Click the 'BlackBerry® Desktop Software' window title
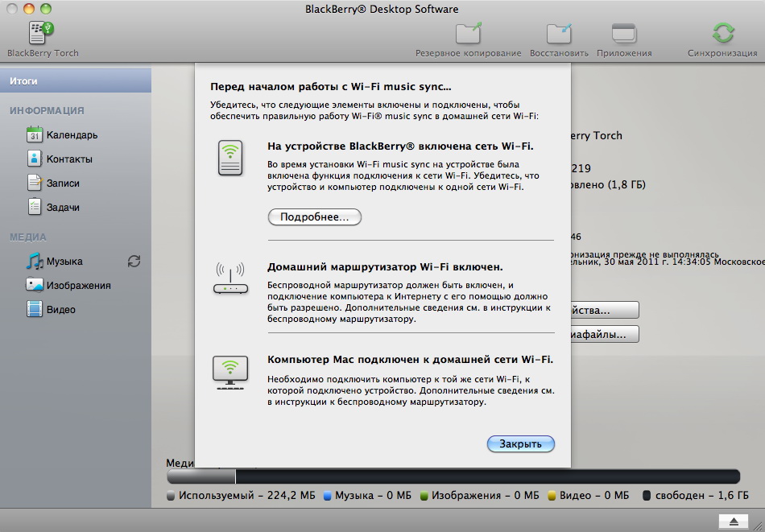765x532 pixels. pos(382,10)
